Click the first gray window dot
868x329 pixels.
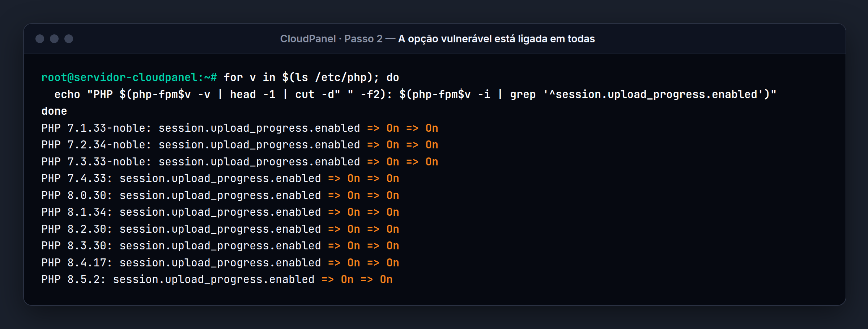click(x=40, y=39)
